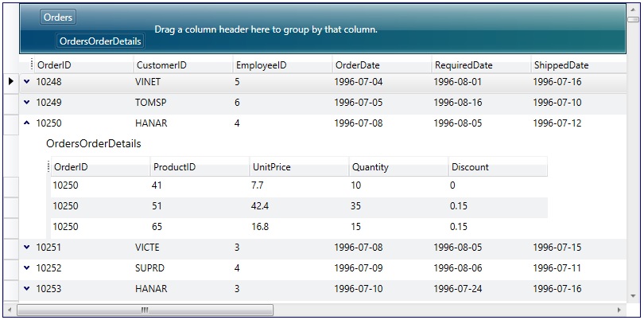Click the horizontal scrollbar left arrow
Viewport: 644px width, 320px height.
10,310
